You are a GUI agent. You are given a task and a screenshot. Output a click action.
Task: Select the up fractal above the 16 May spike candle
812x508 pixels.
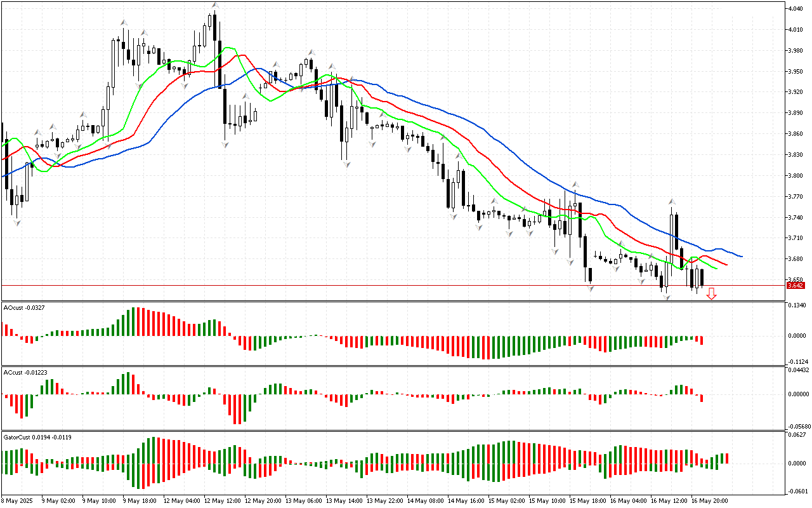[x=672, y=202]
